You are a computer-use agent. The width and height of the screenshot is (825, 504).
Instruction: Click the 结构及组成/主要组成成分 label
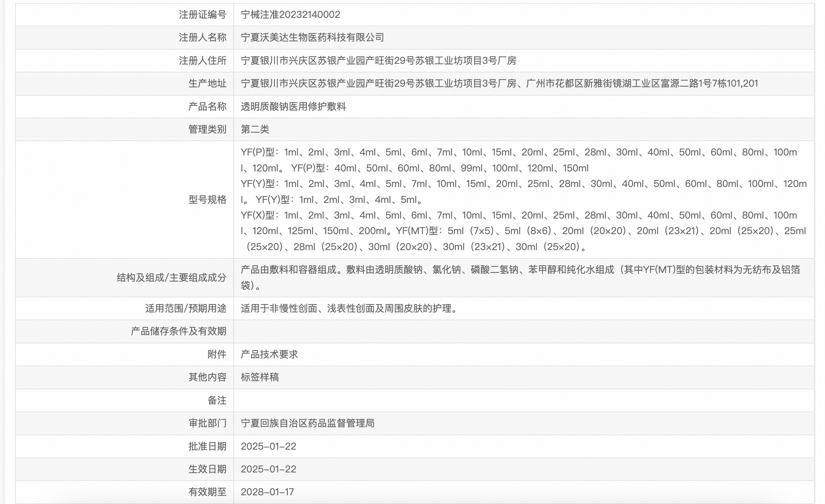pyautogui.click(x=171, y=277)
